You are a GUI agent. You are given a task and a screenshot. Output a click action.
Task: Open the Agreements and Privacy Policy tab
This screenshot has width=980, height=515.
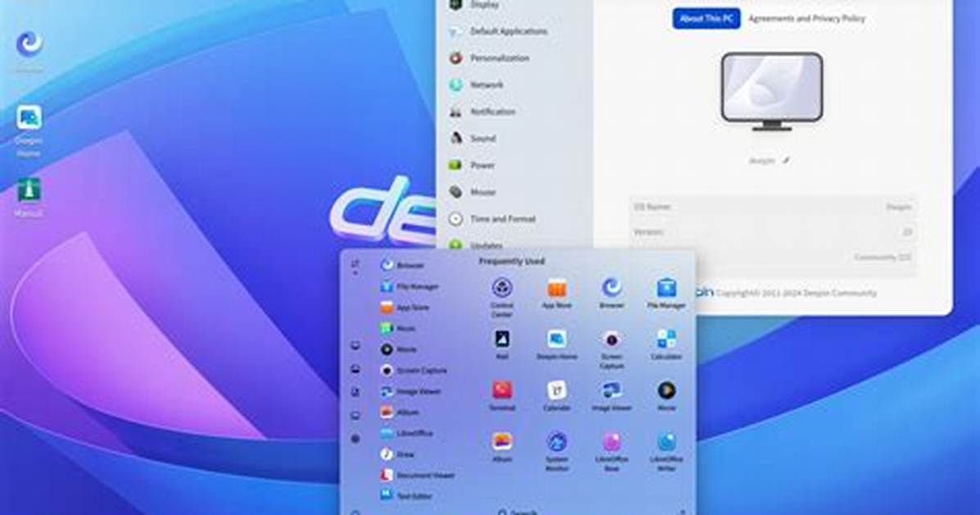click(807, 19)
